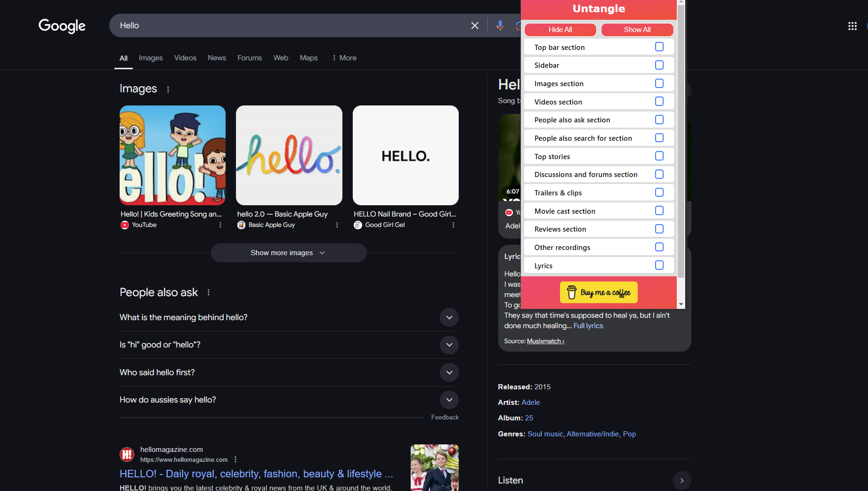This screenshot has width=868, height=491.
Task: Click Good Girl Gel source icon
Action: coord(357,225)
